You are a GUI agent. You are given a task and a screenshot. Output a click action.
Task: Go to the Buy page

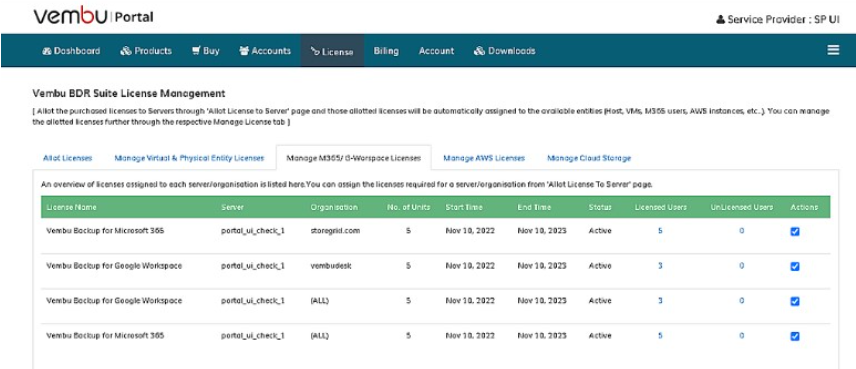[206, 51]
